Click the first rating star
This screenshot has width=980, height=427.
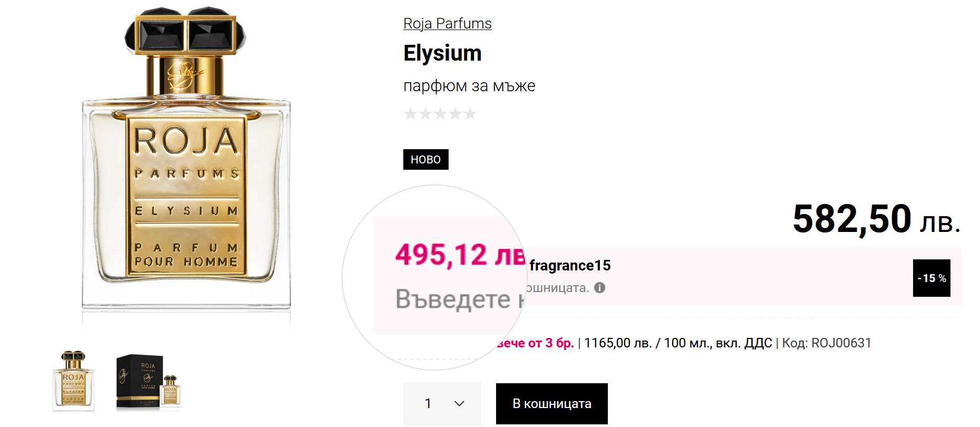pos(410,114)
